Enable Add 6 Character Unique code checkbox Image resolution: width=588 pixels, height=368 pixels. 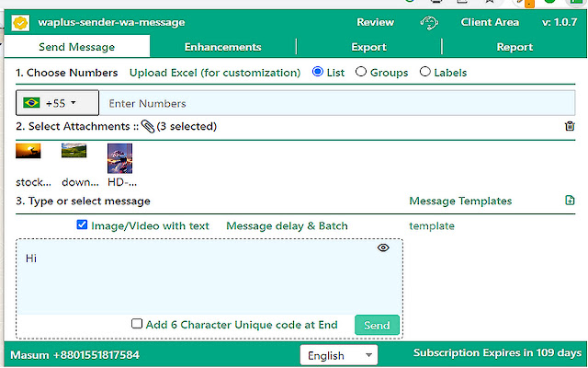pyautogui.click(x=137, y=324)
